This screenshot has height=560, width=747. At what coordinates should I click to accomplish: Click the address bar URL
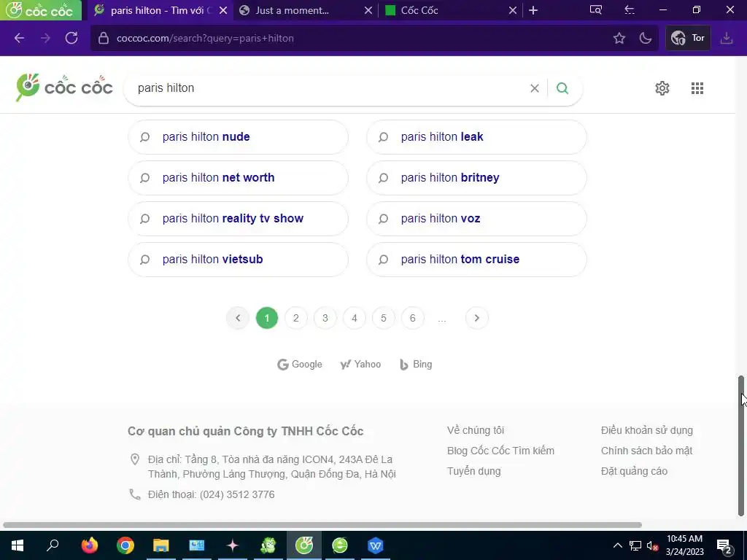pyautogui.click(x=205, y=38)
